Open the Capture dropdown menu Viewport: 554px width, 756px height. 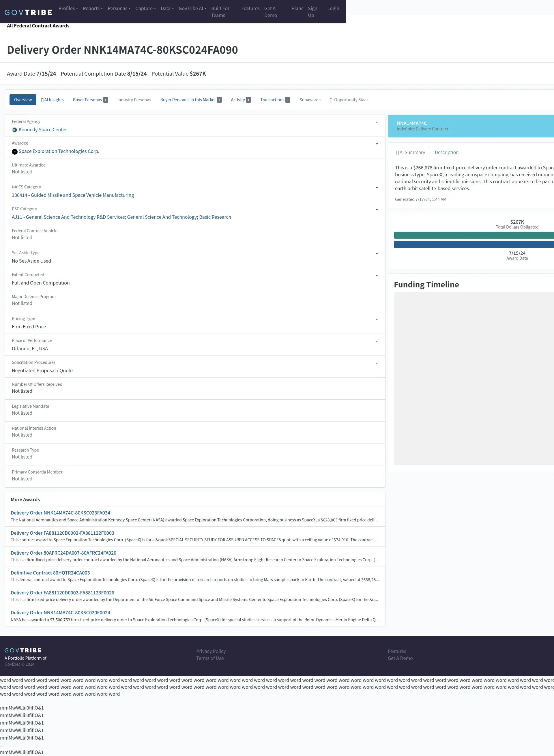[145, 8]
